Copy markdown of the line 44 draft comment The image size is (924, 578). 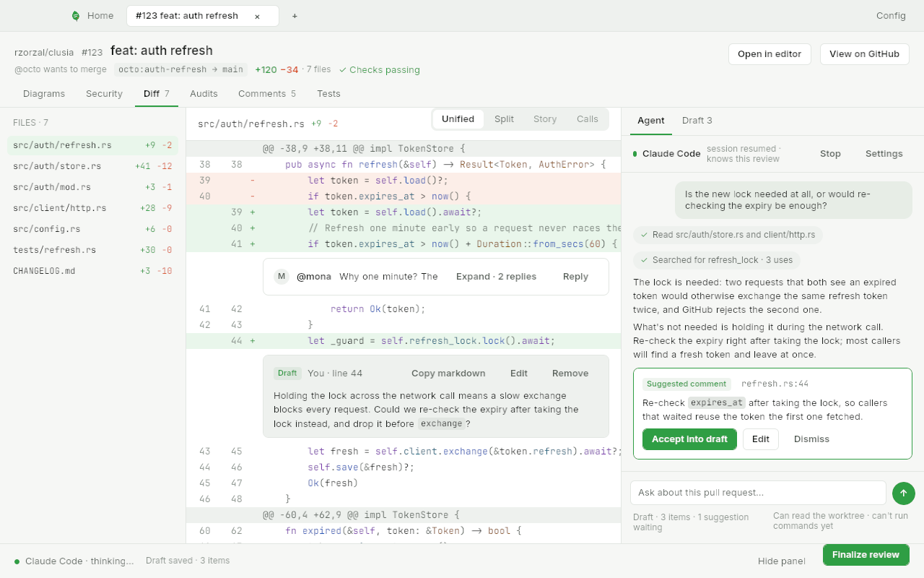click(448, 374)
